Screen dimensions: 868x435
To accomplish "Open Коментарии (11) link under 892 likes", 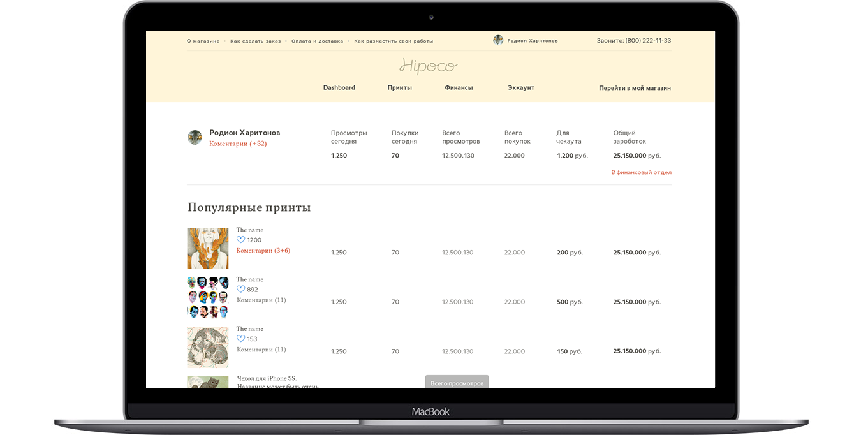I will 261,300.
